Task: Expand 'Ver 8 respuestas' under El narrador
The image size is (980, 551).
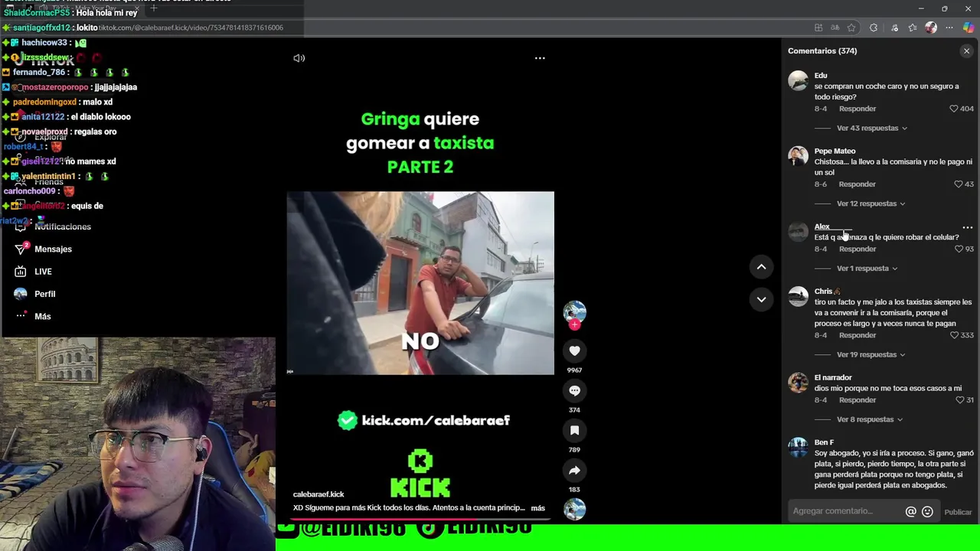Action: pyautogui.click(x=869, y=419)
